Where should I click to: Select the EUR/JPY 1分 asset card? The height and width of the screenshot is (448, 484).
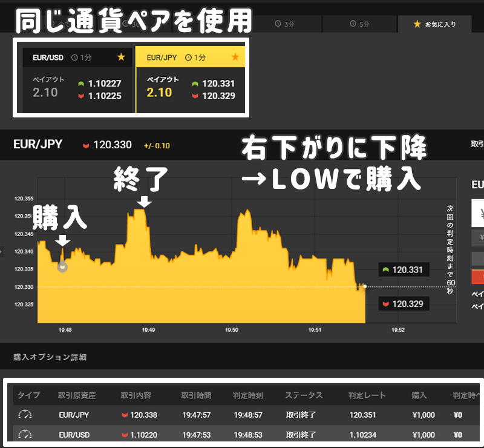pos(191,80)
